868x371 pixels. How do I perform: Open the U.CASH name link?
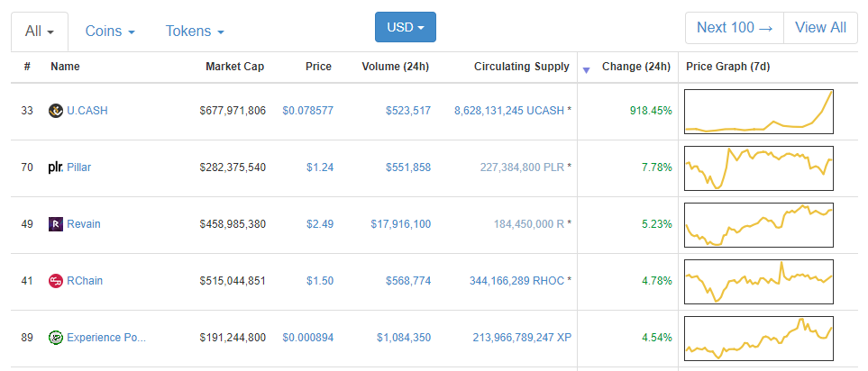pos(87,111)
